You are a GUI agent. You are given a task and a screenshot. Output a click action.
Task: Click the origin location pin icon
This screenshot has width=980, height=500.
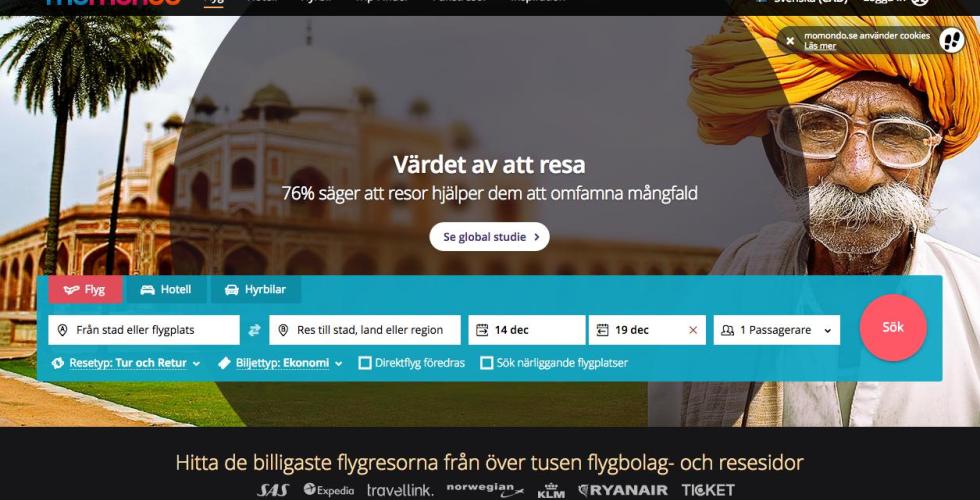point(62,330)
